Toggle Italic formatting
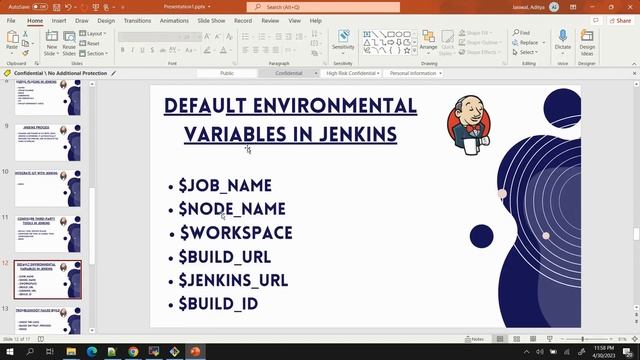The image size is (640, 360). point(132,50)
